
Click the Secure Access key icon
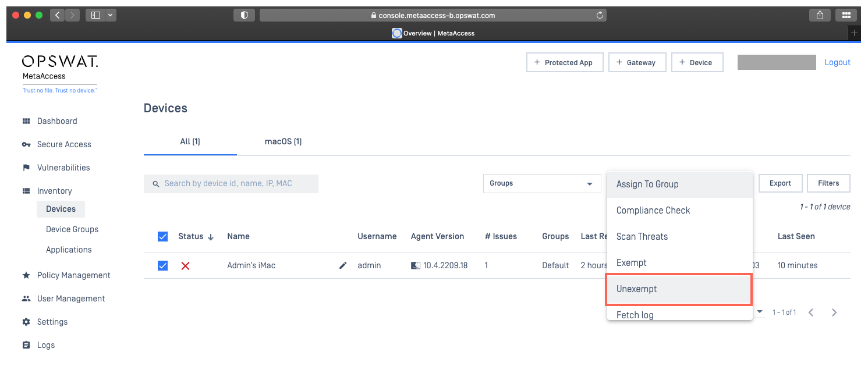(x=26, y=144)
